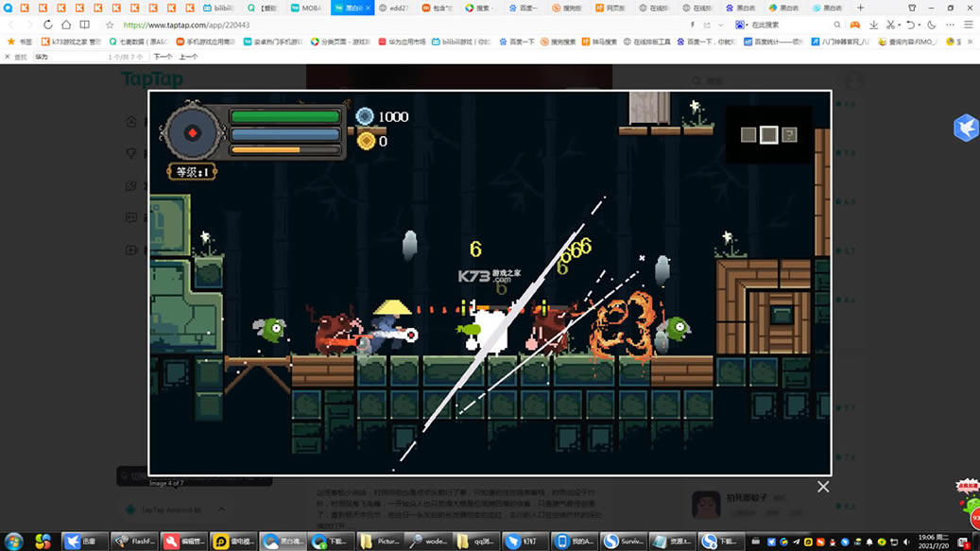The height and width of the screenshot is (551, 980).
Task: Open the Windows Start button
Action: pyautogui.click(x=14, y=542)
